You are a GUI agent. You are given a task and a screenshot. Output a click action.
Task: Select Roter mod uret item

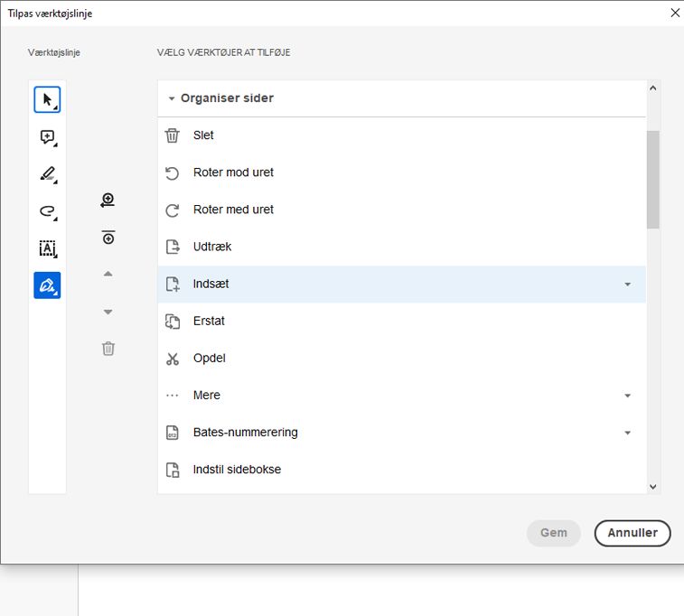(233, 173)
